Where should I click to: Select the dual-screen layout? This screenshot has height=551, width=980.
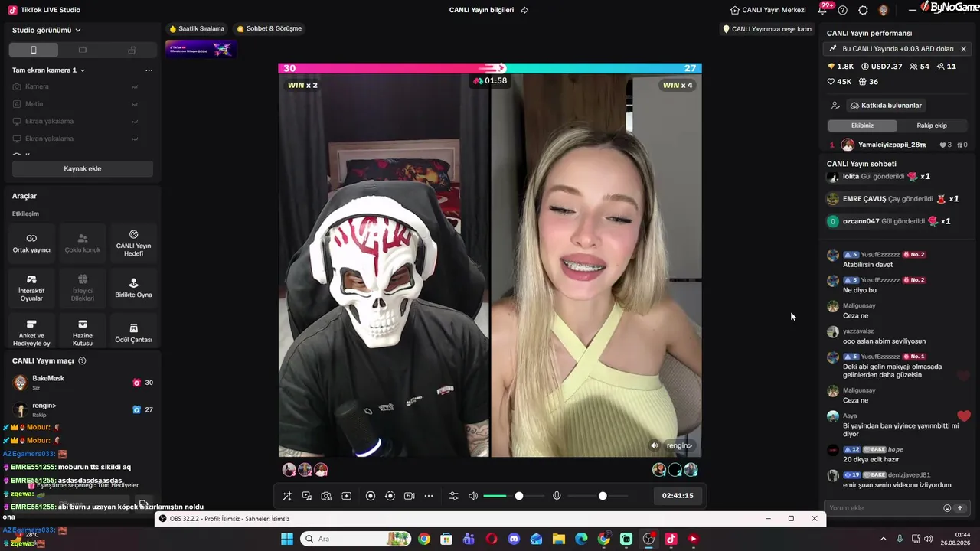[132, 50]
